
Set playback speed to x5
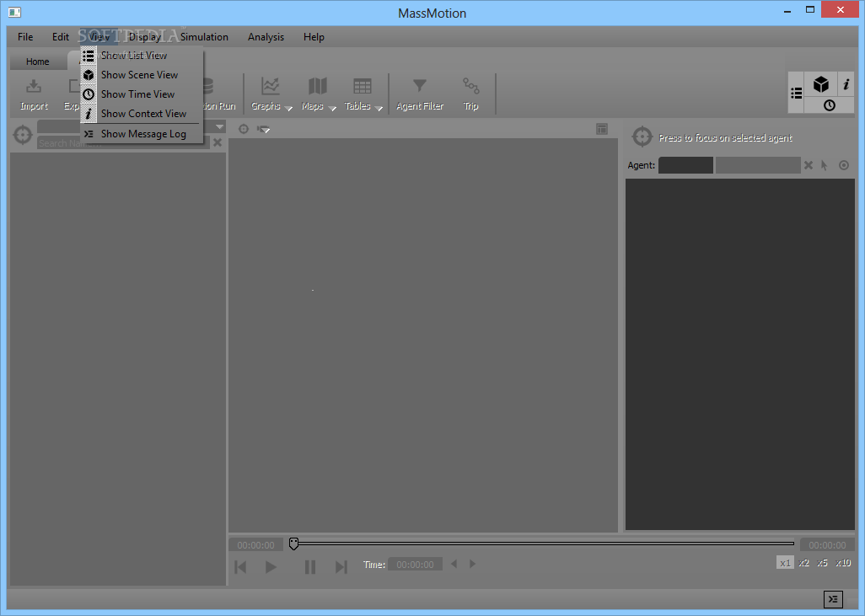823,563
